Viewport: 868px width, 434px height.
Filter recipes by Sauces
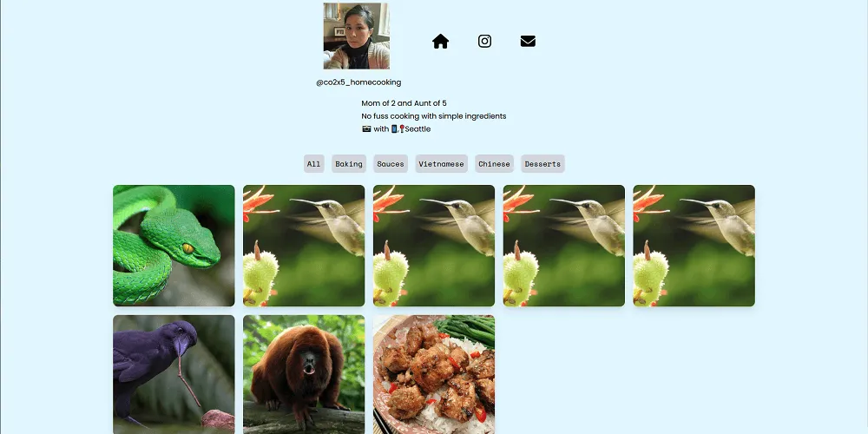391,164
